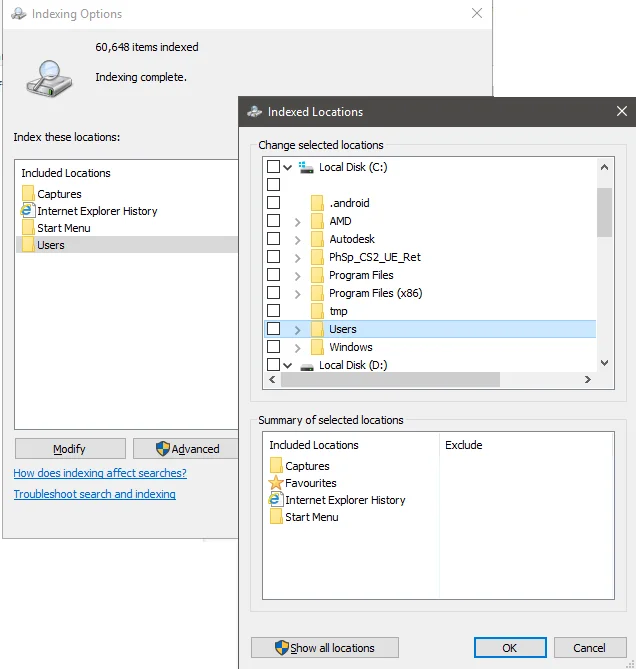The width and height of the screenshot is (636, 669).
Task: Click the Exclude column header
Action: pyautogui.click(x=464, y=445)
